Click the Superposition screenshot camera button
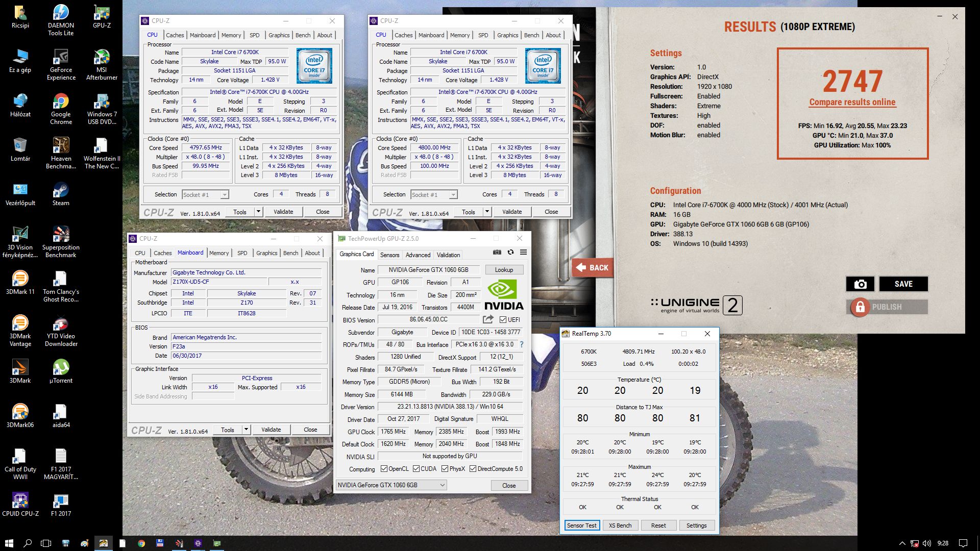Image resolution: width=980 pixels, height=551 pixels. point(860,284)
